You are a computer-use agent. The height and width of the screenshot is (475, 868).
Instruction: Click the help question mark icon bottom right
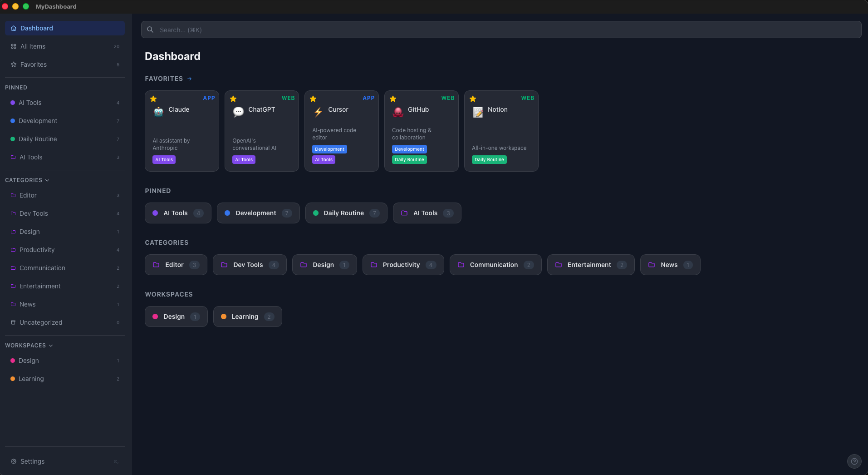click(854, 461)
